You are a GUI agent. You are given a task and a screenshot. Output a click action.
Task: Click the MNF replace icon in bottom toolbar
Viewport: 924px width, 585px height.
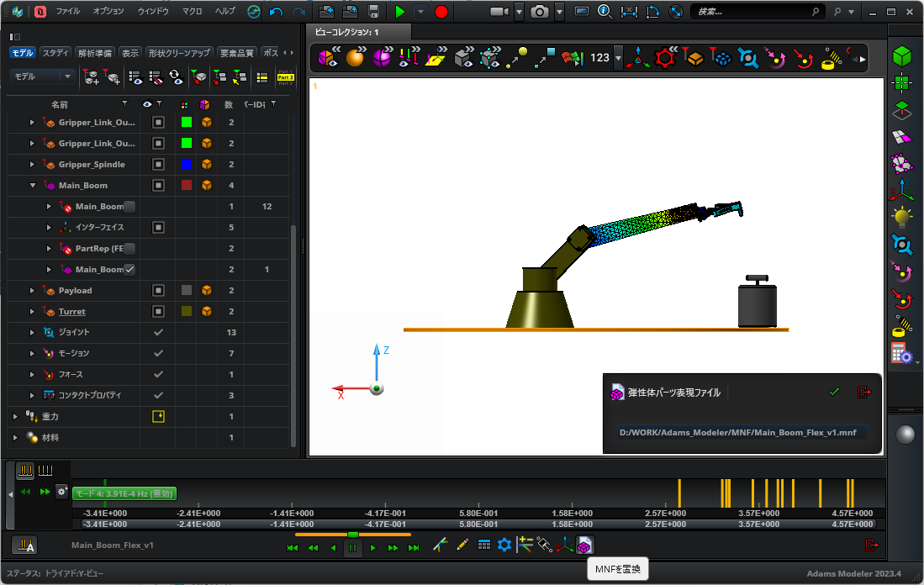584,545
